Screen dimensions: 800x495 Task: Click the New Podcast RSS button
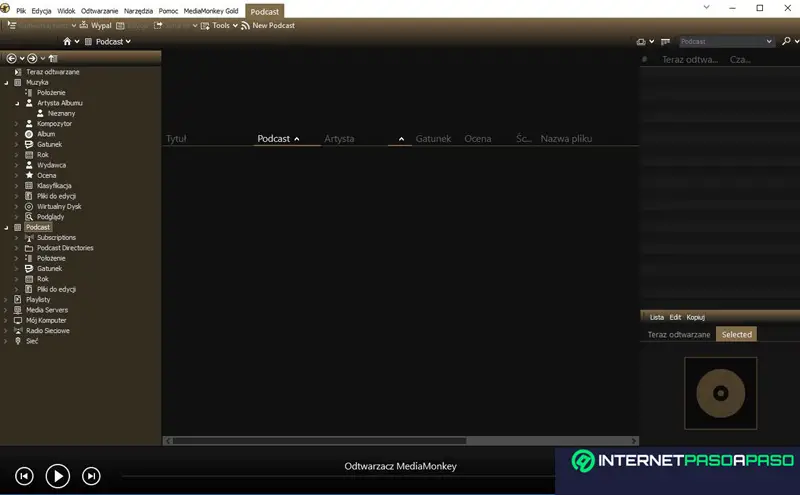tap(268, 26)
